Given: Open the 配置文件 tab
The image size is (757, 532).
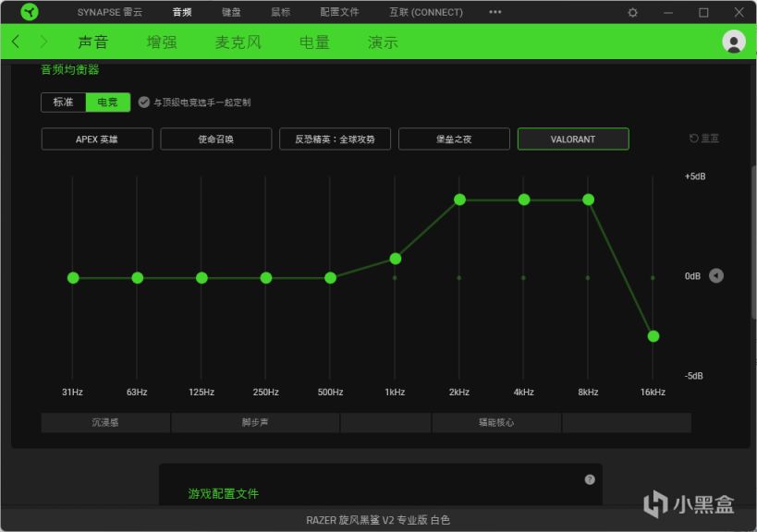Looking at the screenshot, I should coord(339,12).
